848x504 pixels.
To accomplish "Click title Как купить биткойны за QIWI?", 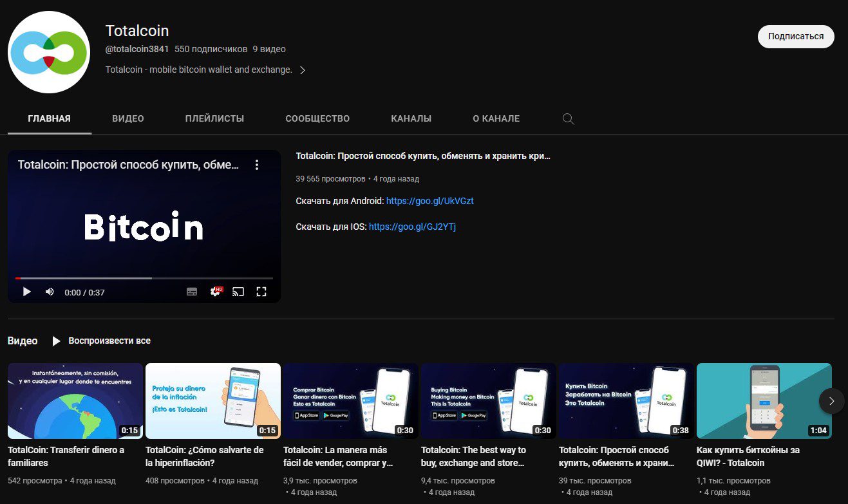I will pyautogui.click(x=749, y=456).
